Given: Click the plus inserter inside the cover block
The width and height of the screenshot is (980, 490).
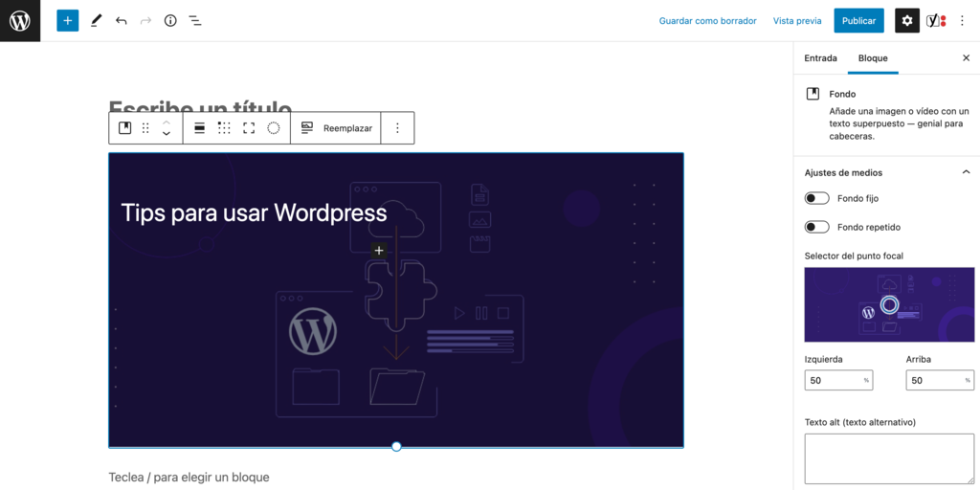Looking at the screenshot, I should pyautogui.click(x=379, y=251).
